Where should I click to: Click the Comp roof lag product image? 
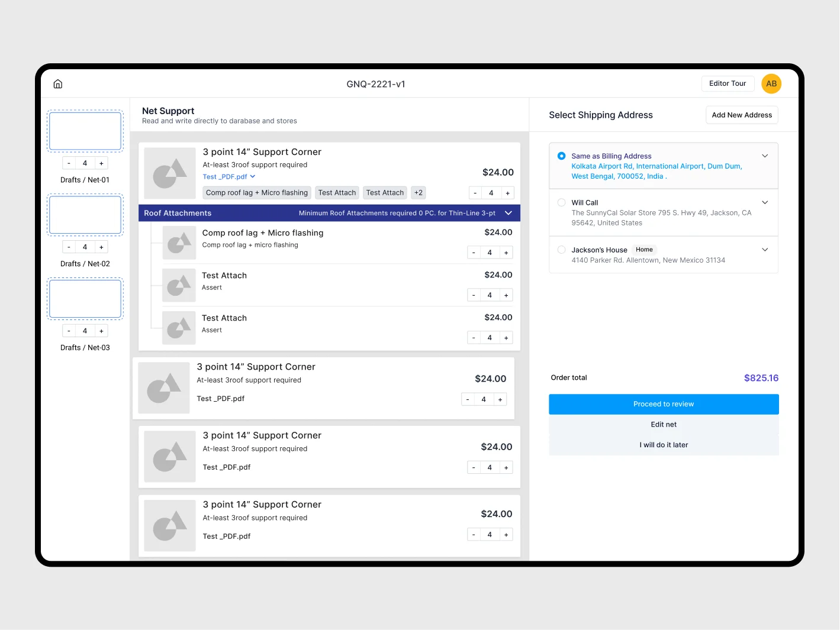point(179,243)
